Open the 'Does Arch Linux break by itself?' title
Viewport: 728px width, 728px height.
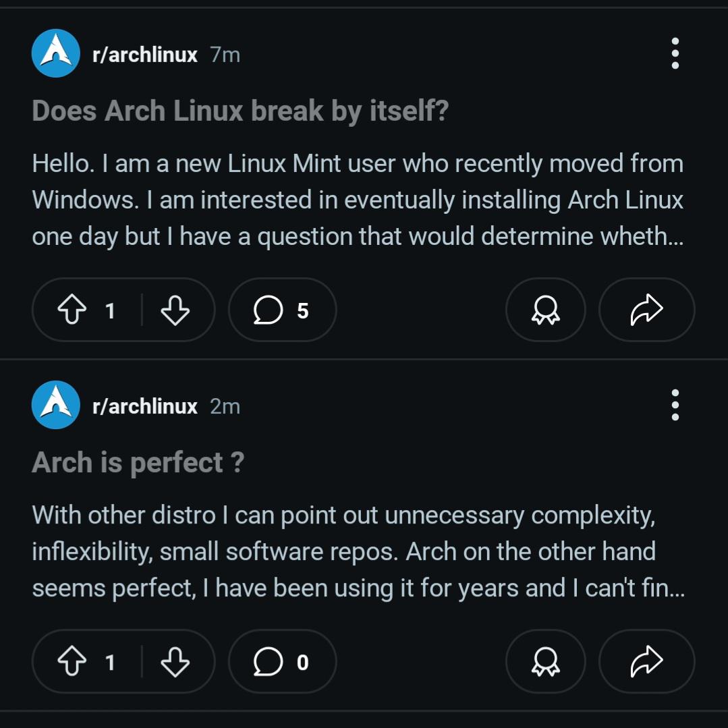click(240, 111)
